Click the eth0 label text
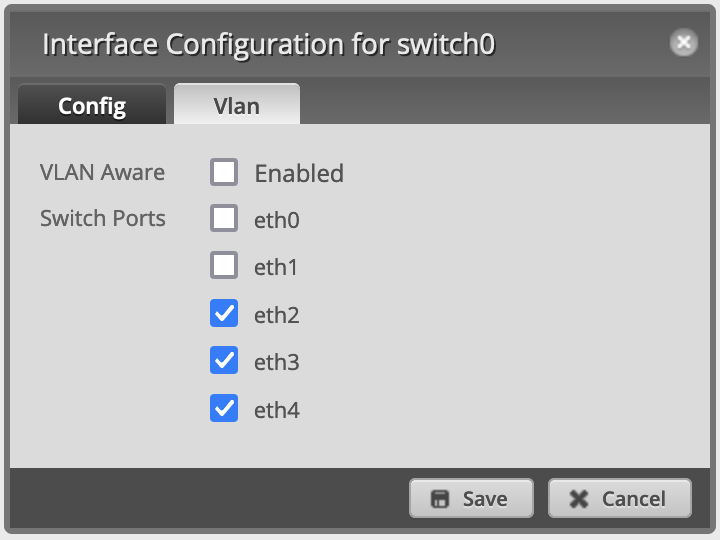This screenshot has height=540, width=720. coord(277,220)
